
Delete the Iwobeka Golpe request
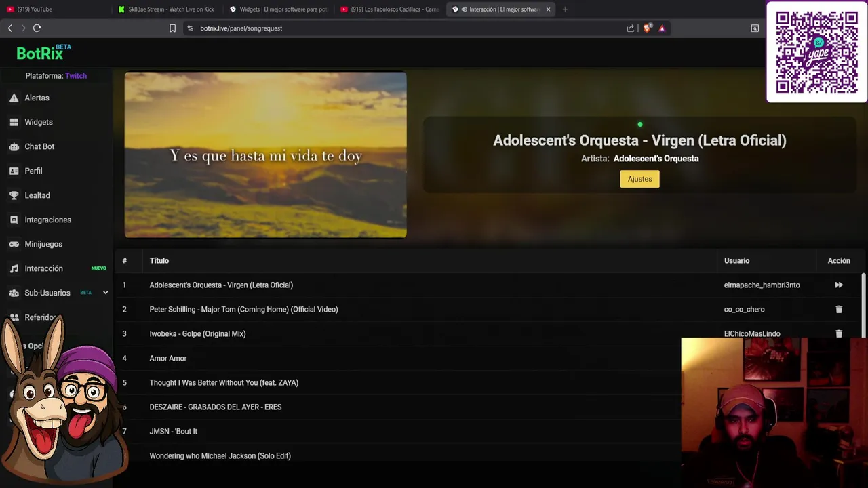[839, 333]
